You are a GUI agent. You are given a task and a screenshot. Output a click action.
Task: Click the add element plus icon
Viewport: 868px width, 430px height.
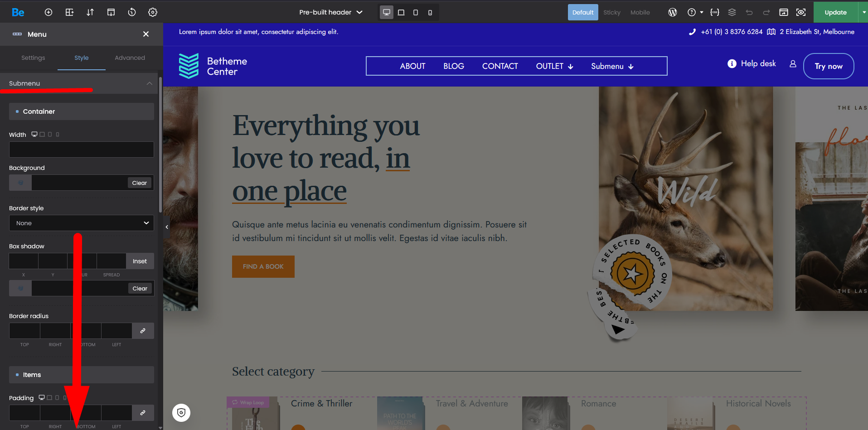pos(48,12)
